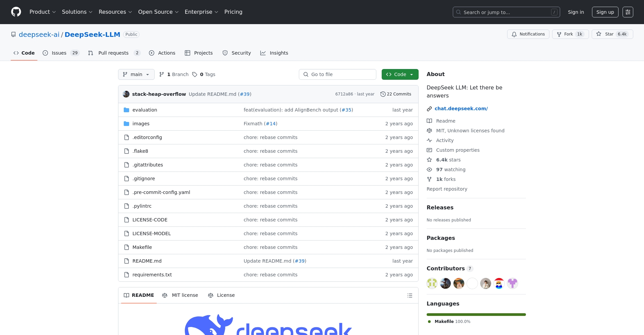The width and height of the screenshot is (644, 335).
Task: Select the MIT license tab
Action: pyautogui.click(x=180, y=295)
